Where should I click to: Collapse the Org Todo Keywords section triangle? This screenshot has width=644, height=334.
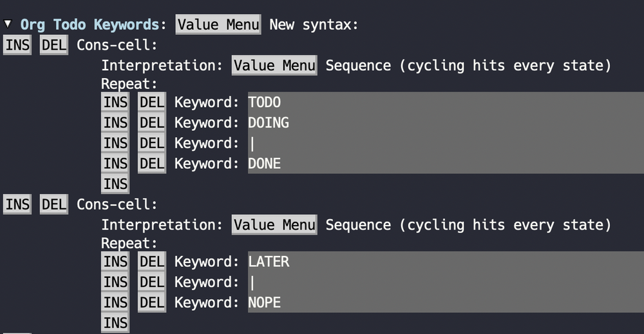pos(8,24)
